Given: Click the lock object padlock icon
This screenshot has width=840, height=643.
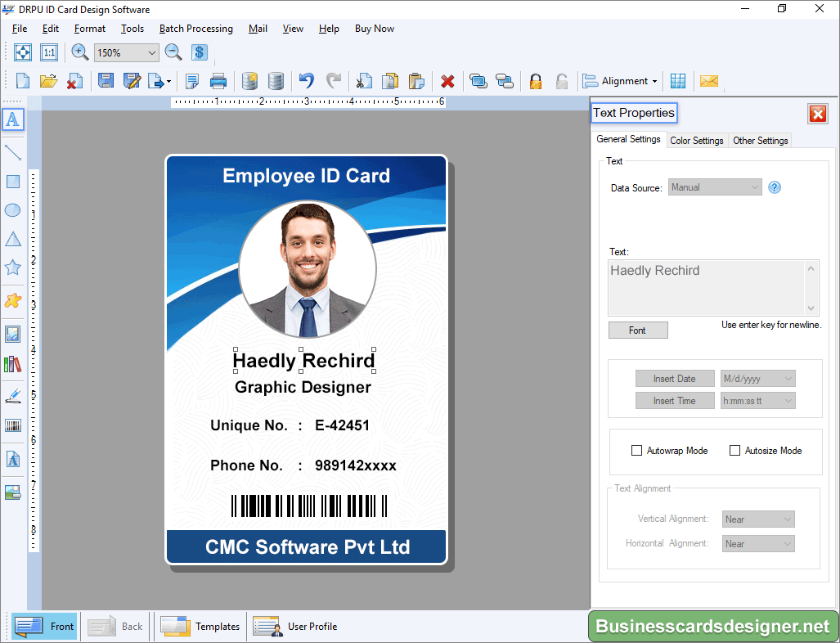Looking at the screenshot, I should [535, 81].
